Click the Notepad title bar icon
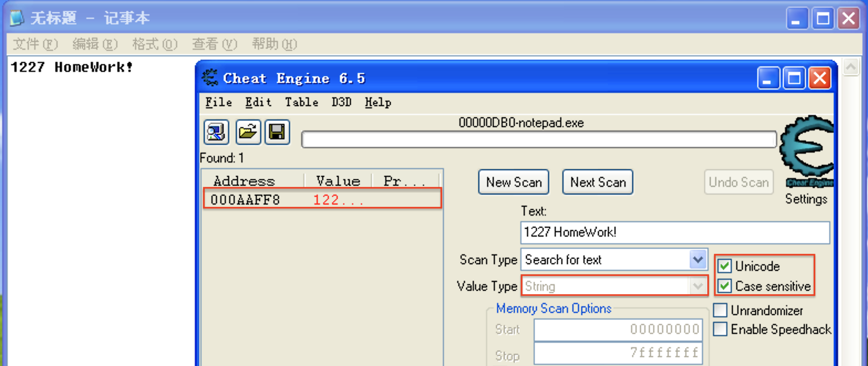 coord(17,18)
